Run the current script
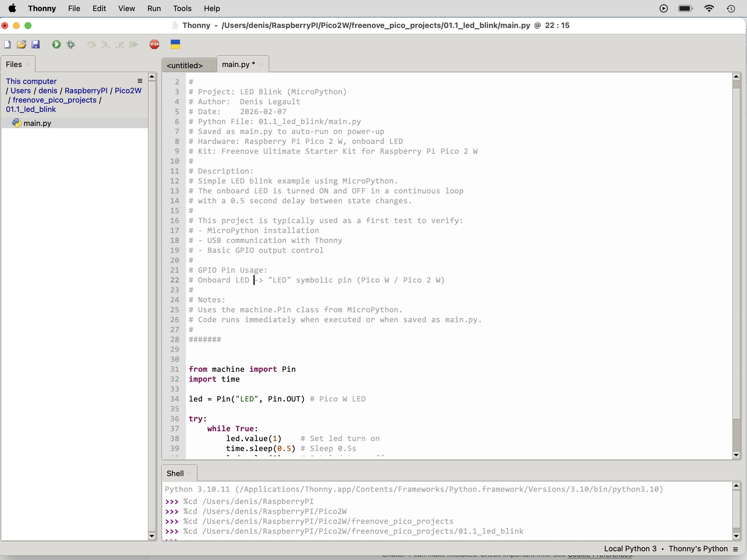Screen dimensions: 747x560 (56, 44)
